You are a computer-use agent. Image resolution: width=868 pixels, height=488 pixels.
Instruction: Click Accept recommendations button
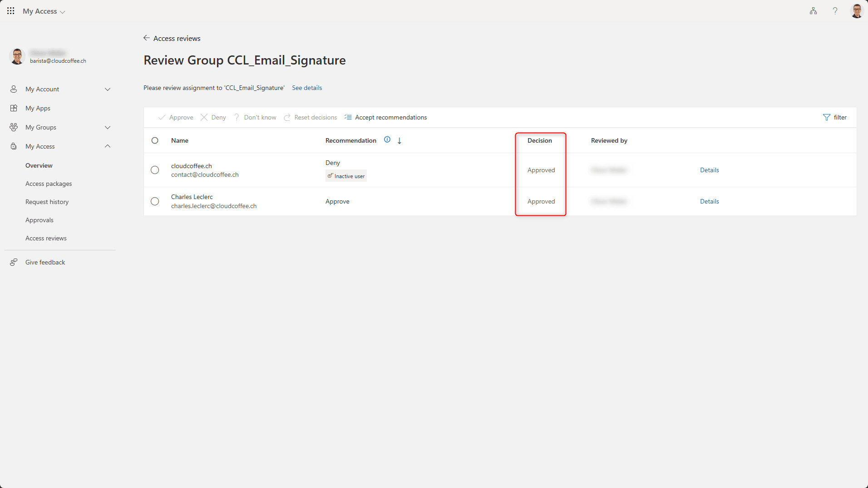tap(386, 117)
